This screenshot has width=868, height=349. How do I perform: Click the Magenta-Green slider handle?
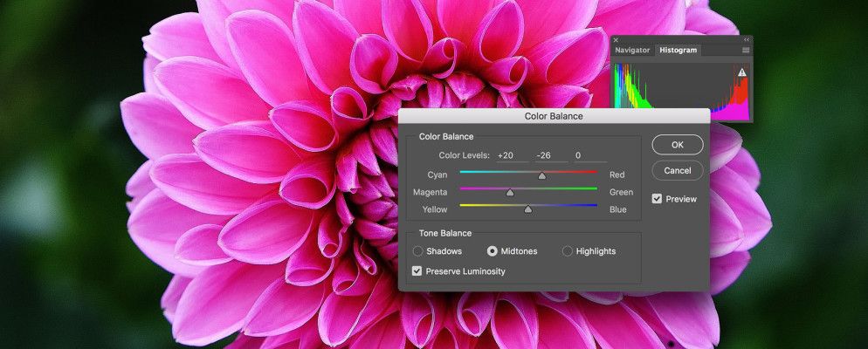pyautogui.click(x=510, y=193)
